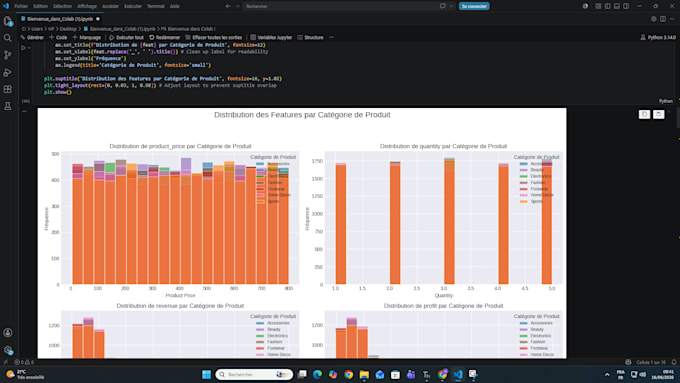Viewport: 680px width, 383px height.
Task: Click Exécuter tout to run all cells
Action: (x=126, y=37)
